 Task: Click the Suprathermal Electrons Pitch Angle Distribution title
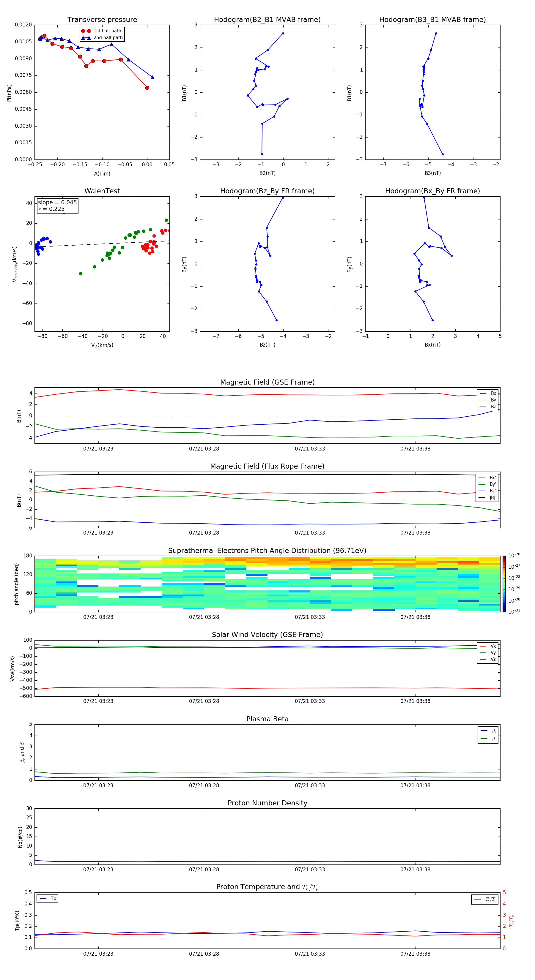click(x=267, y=551)
